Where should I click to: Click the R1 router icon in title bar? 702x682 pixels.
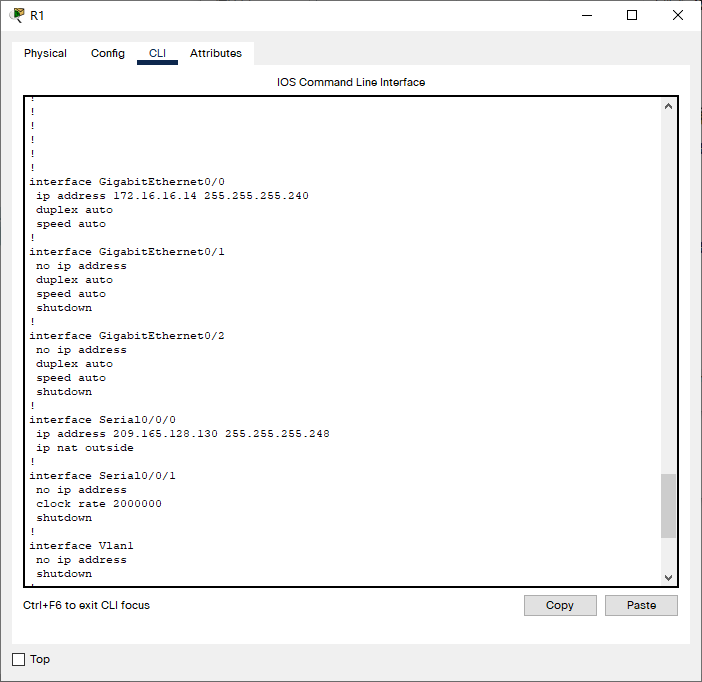click(x=17, y=15)
